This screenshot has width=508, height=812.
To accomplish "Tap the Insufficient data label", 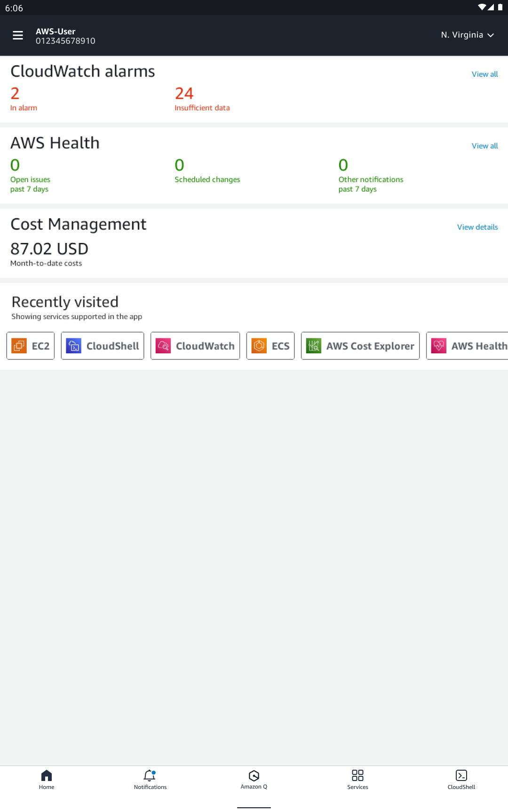I will 202,108.
